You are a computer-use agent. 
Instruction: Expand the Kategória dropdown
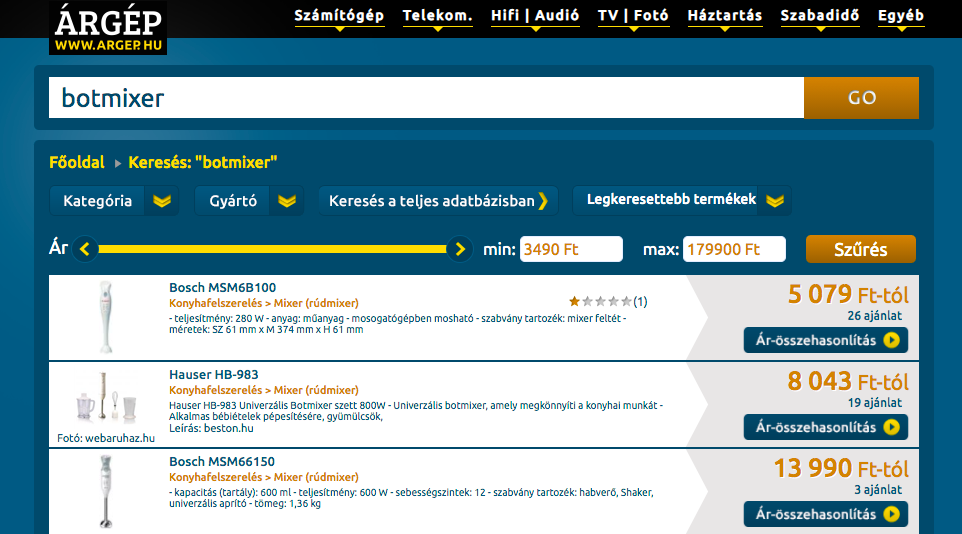114,201
